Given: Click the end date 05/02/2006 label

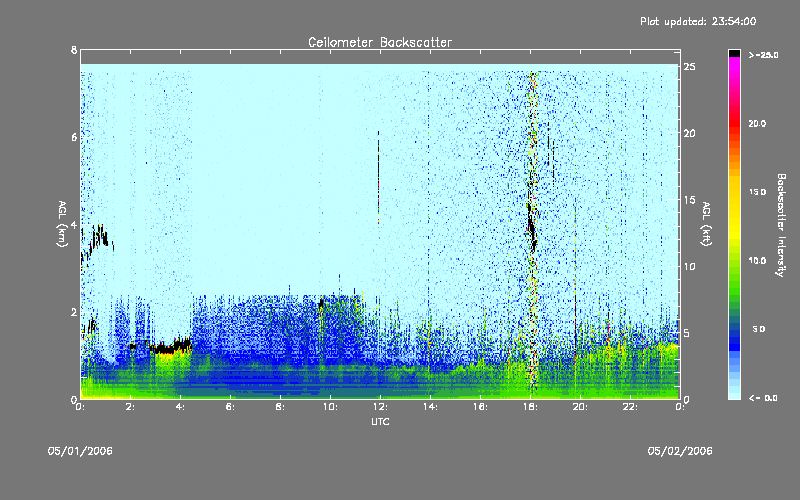Looking at the screenshot, I should point(680,451).
